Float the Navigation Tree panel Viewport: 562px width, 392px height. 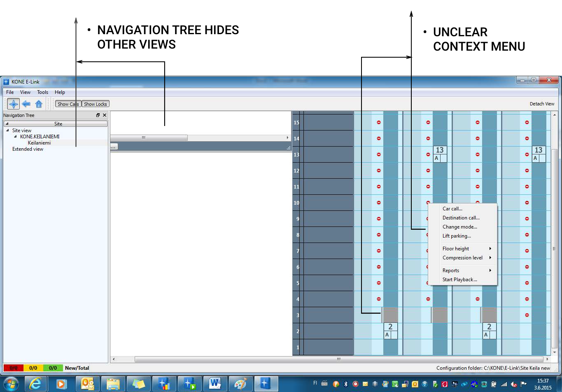(98, 115)
